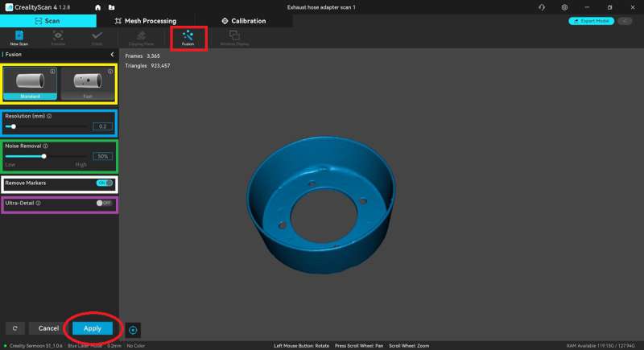Click the Apply button
Image resolution: width=644 pixels, height=350 pixels.
click(x=93, y=328)
